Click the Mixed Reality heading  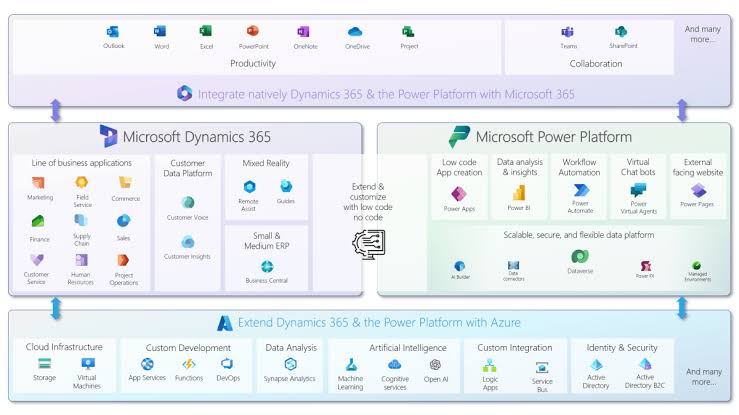coord(266,163)
